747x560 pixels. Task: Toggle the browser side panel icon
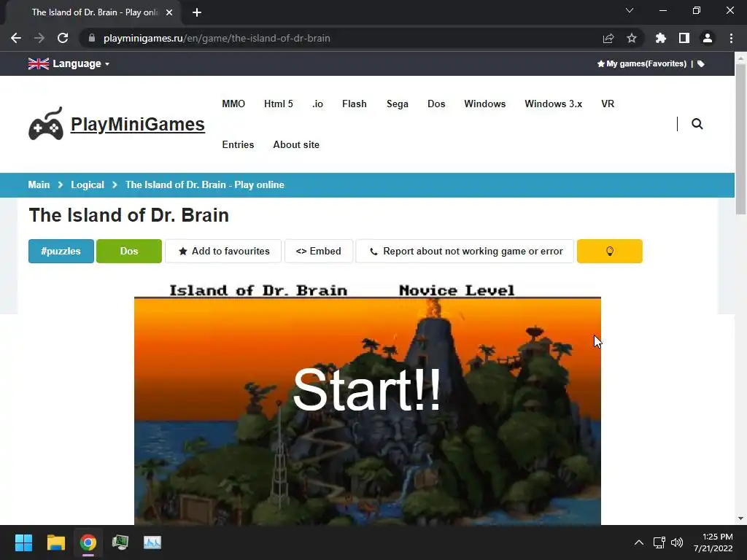[684, 38]
